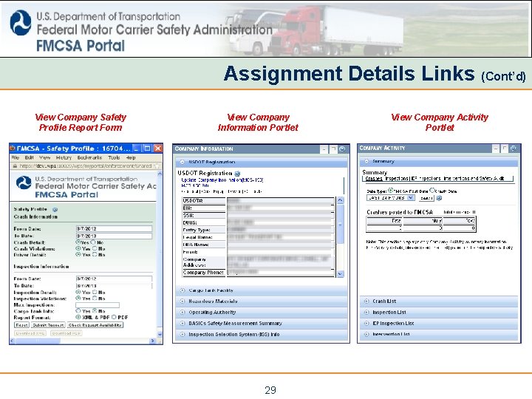Select the Crash Date radio option

tap(432, 191)
